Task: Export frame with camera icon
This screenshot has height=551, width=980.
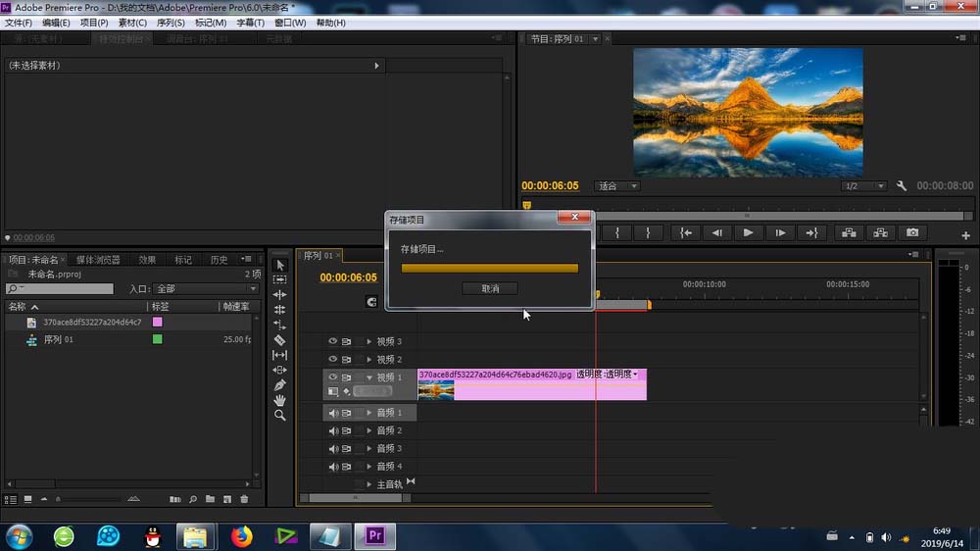Action: 912,232
